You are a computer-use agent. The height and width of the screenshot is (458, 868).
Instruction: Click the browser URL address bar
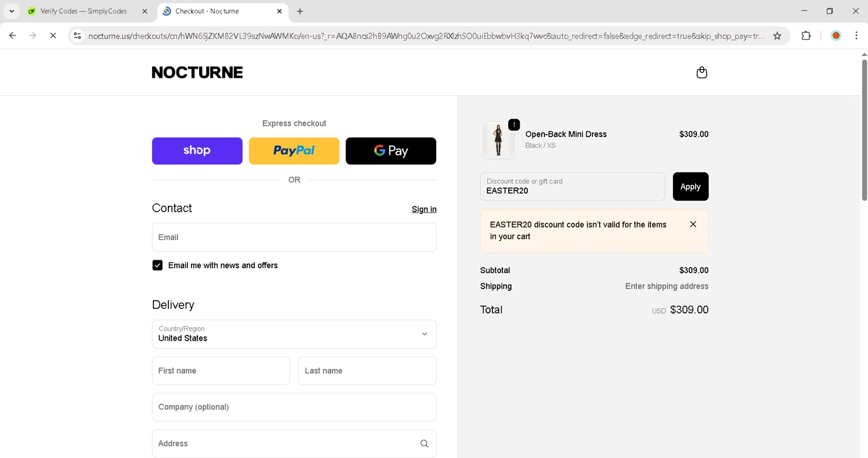coord(426,36)
